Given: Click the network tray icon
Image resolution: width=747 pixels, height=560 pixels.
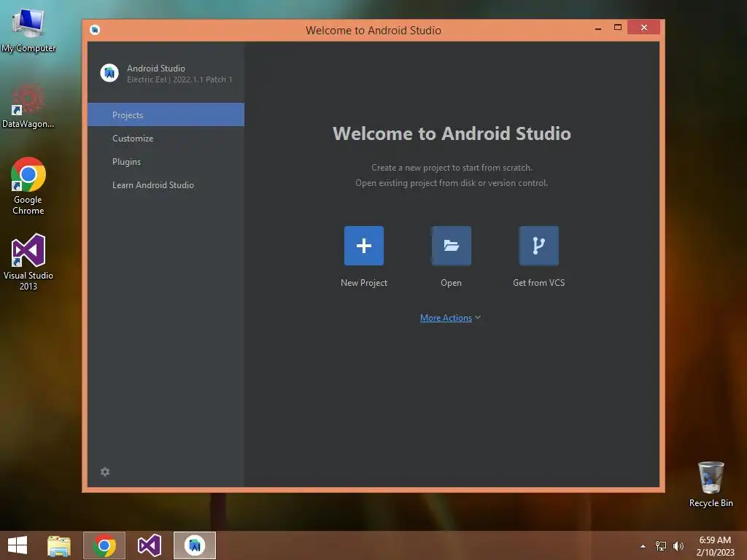Looking at the screenshot, I should tap(661, 546).
